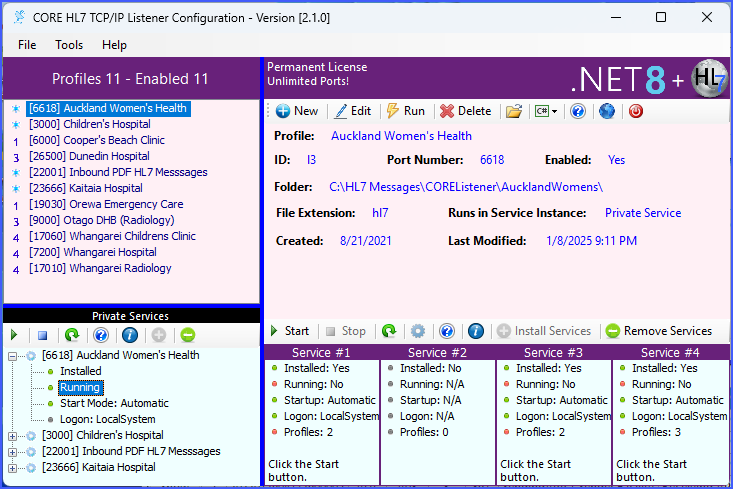Click the Service #3 header
733x489 pixels.
pyautogui.click(x=553, y=352)
